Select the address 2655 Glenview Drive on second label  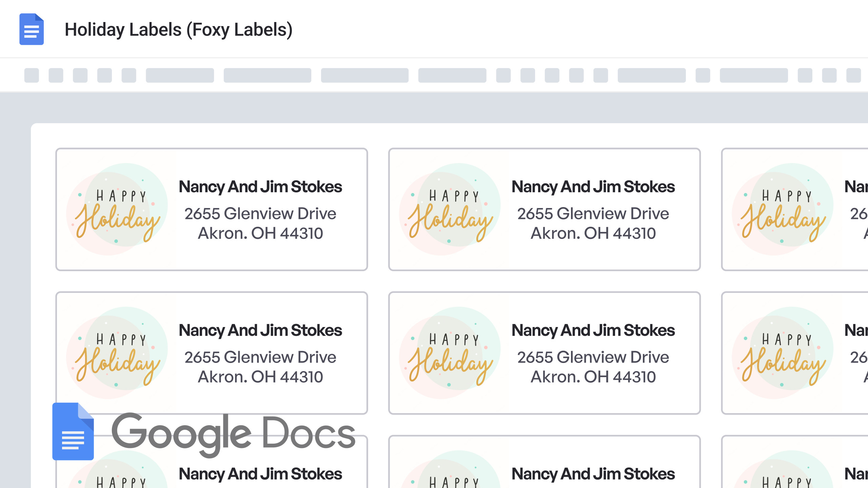pos(593,213)
